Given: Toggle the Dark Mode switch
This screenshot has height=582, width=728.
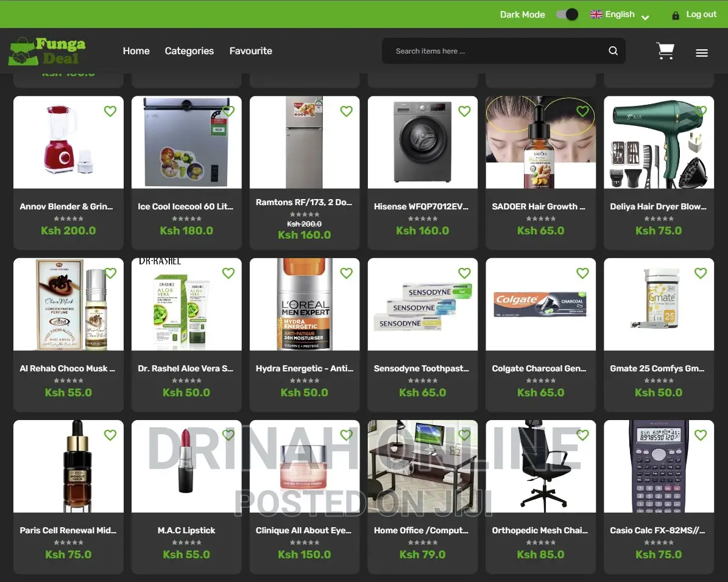Looking at the screenshot, I should pos(567,15).
